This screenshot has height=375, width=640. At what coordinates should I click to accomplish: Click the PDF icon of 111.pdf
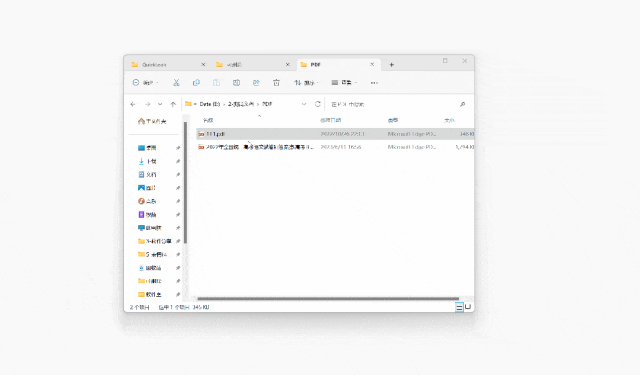point(201,134)
